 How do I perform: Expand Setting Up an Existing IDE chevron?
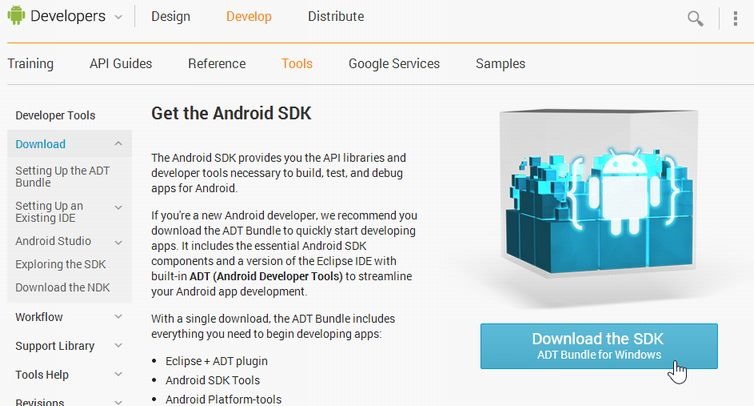point(118,207)
